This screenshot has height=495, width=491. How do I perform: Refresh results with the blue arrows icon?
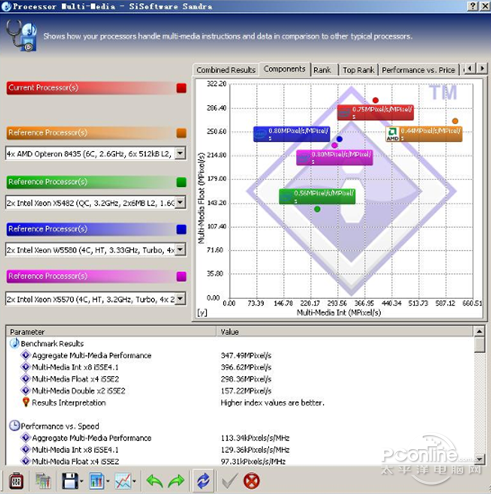pyautogui.click(x=203, y=481)
